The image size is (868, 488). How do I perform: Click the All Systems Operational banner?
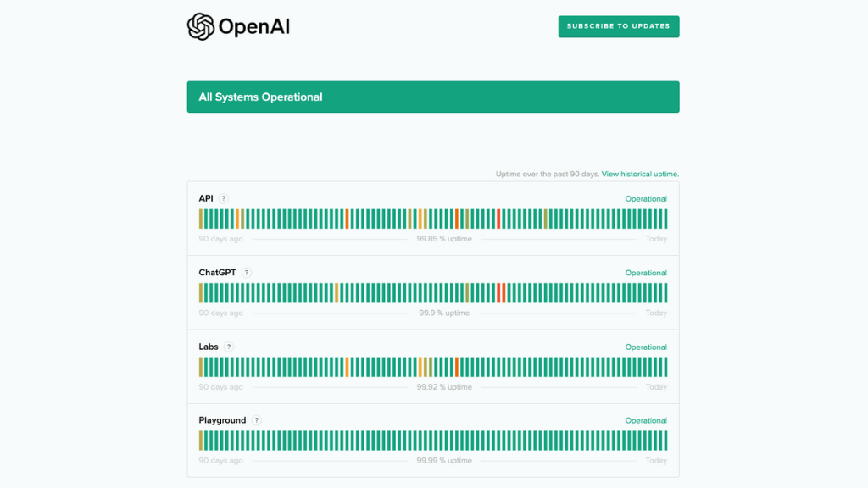coord(432,97)
